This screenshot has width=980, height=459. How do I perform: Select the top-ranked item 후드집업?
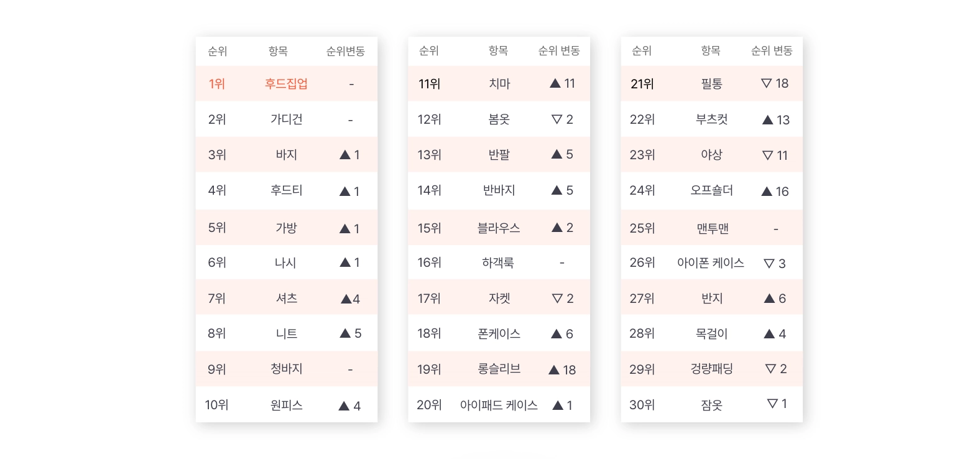click(287, 83)
